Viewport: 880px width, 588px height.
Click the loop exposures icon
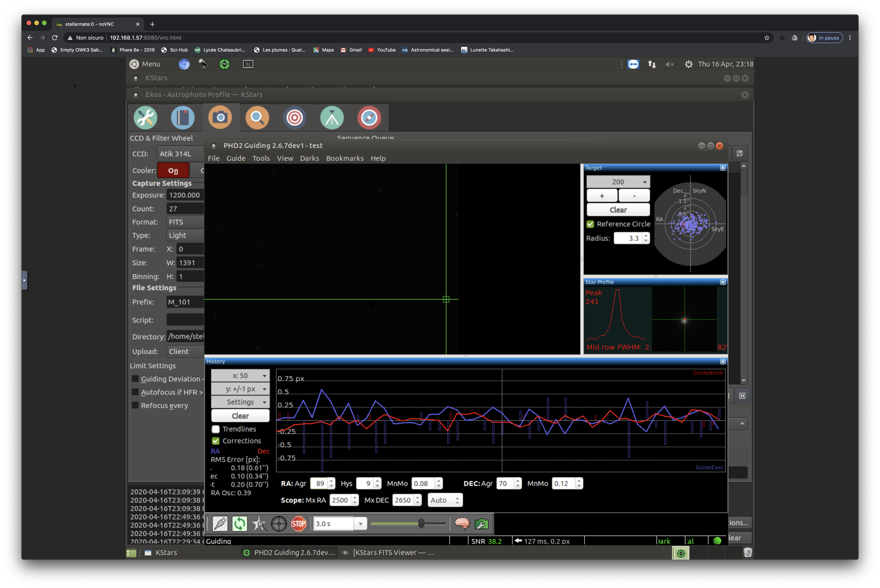point(239,524)
